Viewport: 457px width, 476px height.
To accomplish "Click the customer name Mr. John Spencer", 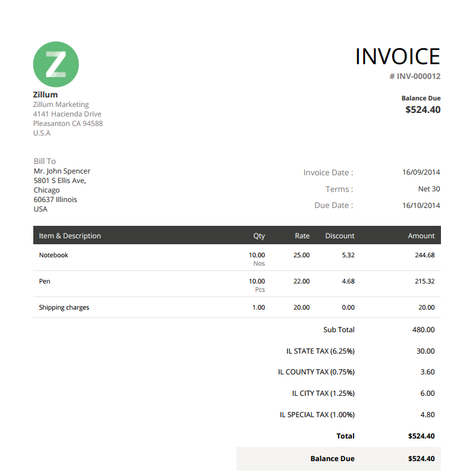I will pyautogui.click(x=62, y=171).
